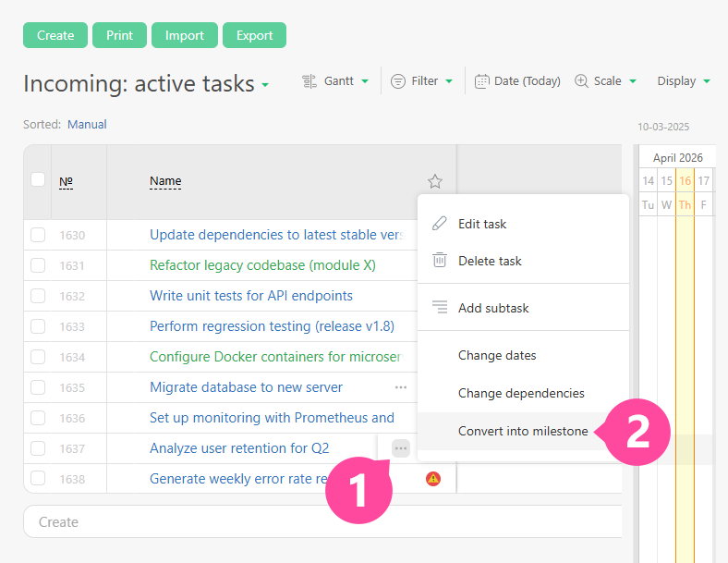Image resolution: width=728 pixels, height=563 pixels.
Task: Click the pencil icon for Edit task
Action: tap(440, 224)
